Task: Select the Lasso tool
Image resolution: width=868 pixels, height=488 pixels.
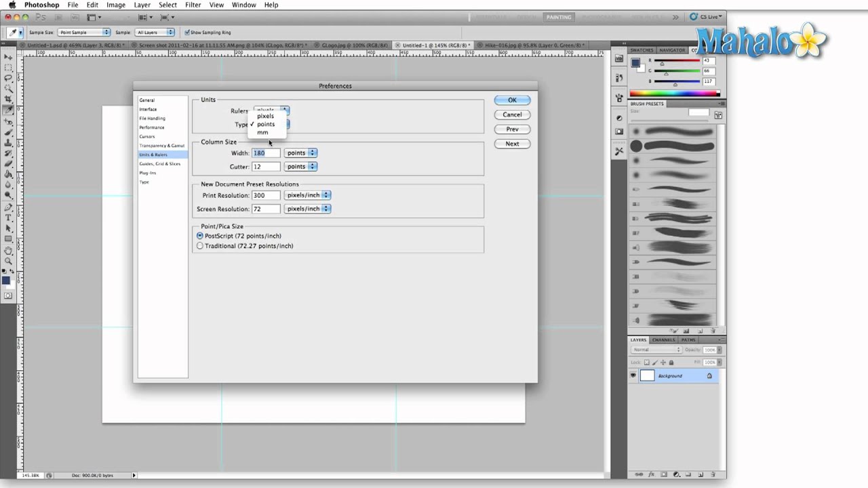Action: click(x=9, y=79)
